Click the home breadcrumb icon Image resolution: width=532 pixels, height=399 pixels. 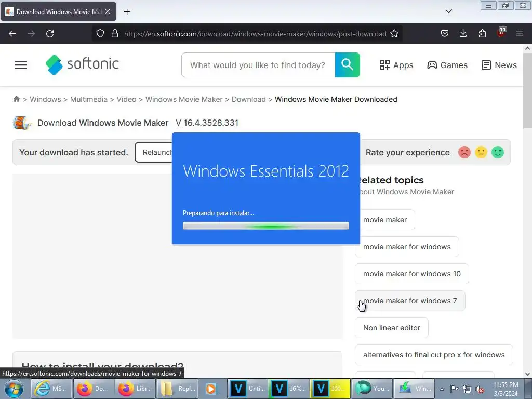point(16,99)
